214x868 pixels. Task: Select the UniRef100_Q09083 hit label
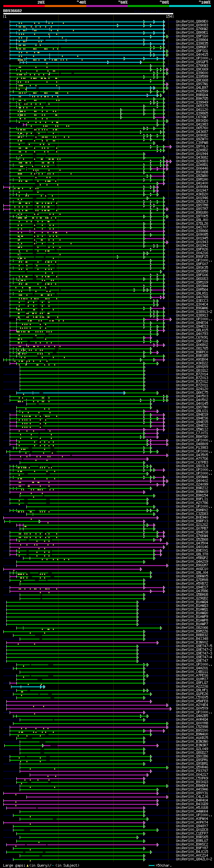tap(192, 25)
